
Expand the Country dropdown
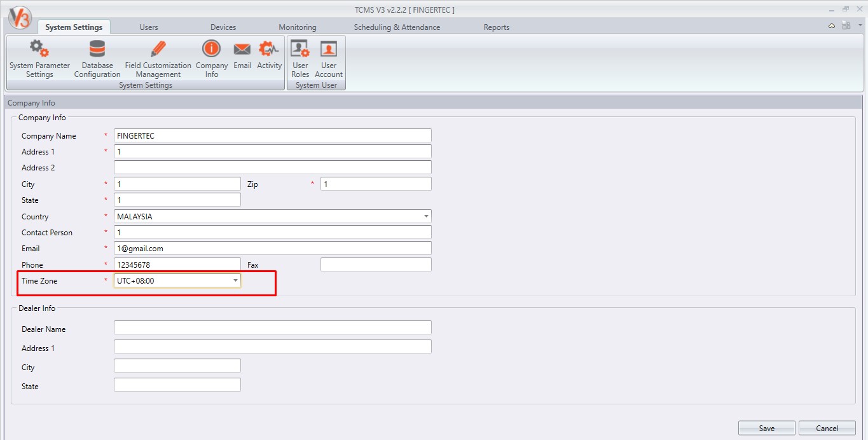[426, 216]
